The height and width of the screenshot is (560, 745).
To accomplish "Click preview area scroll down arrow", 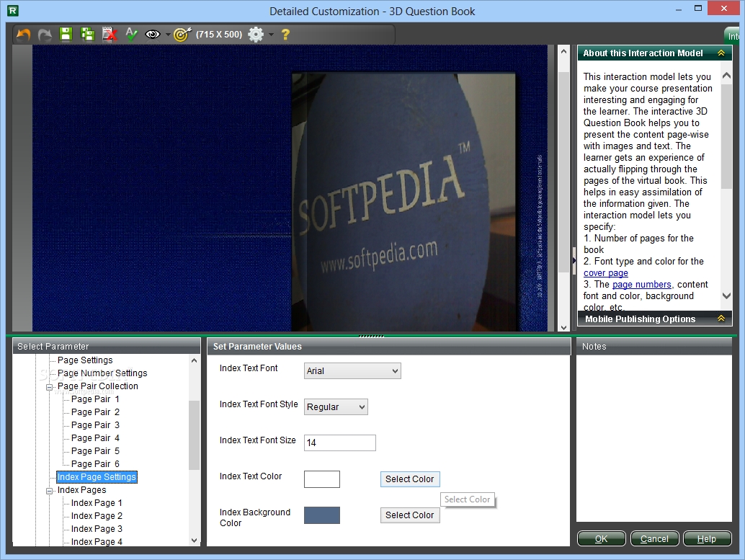I will 563,327.
